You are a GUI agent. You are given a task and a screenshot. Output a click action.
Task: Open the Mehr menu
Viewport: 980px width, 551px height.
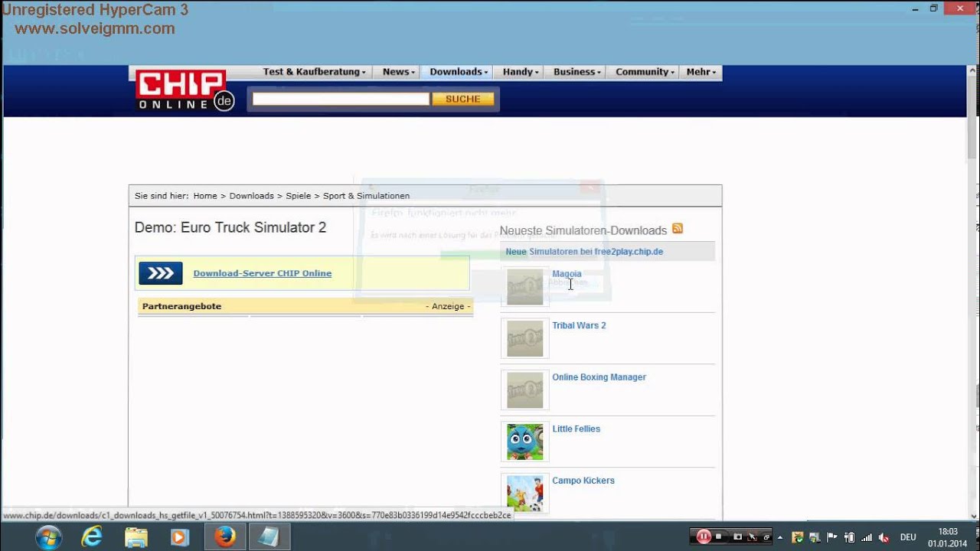701,72
